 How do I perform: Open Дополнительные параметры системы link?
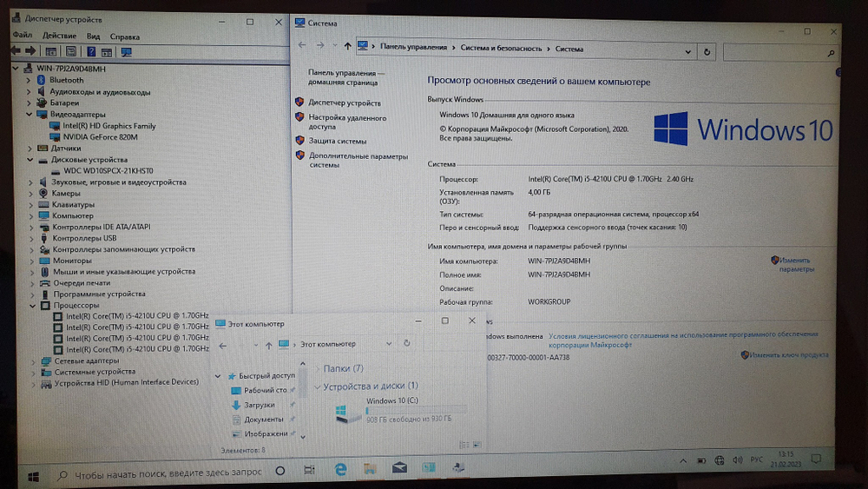click(x=358, y=160)
